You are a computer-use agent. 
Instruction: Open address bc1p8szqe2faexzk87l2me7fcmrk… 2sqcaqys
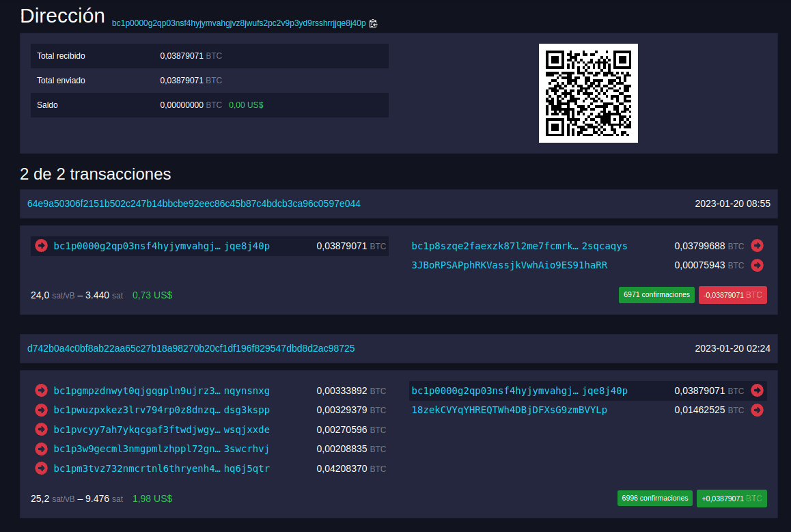519,246
